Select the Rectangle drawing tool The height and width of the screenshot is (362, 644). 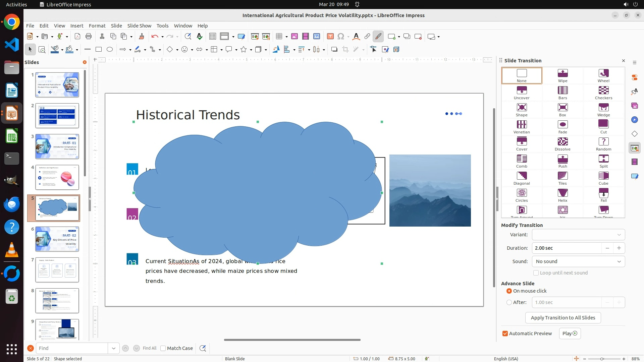click(99, 50)
